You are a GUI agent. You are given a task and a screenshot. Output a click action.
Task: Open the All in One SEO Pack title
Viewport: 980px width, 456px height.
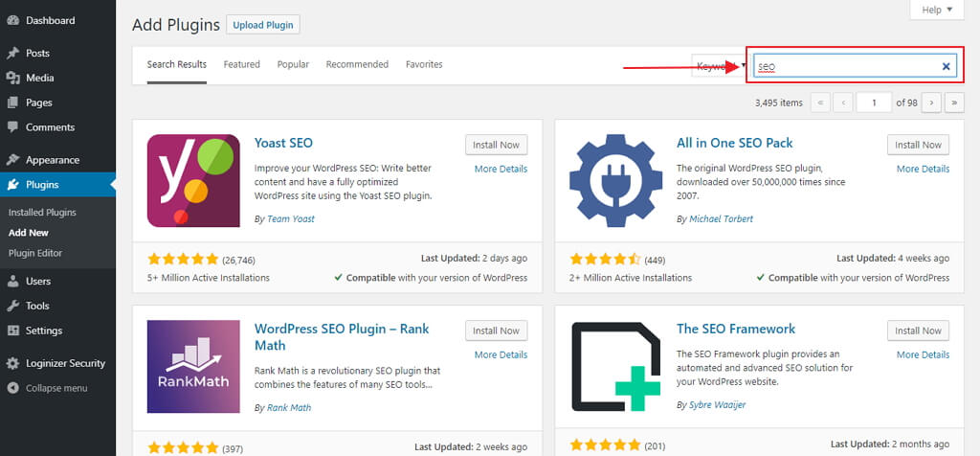[x=734, y=143]
